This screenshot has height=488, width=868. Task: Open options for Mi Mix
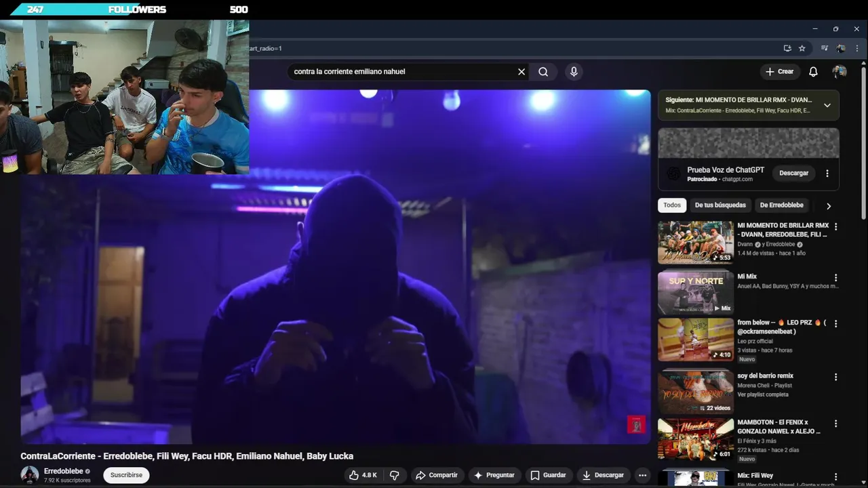point(835,278)
